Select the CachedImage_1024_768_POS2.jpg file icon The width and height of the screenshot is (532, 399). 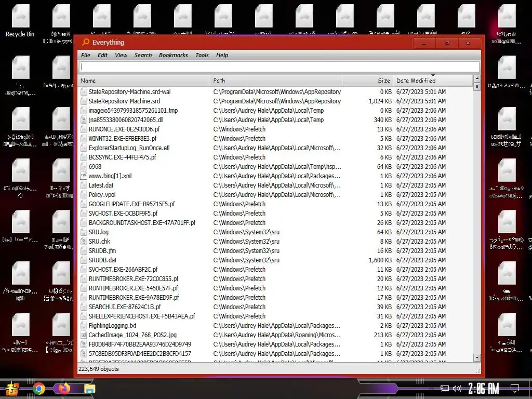coord(84,335)
